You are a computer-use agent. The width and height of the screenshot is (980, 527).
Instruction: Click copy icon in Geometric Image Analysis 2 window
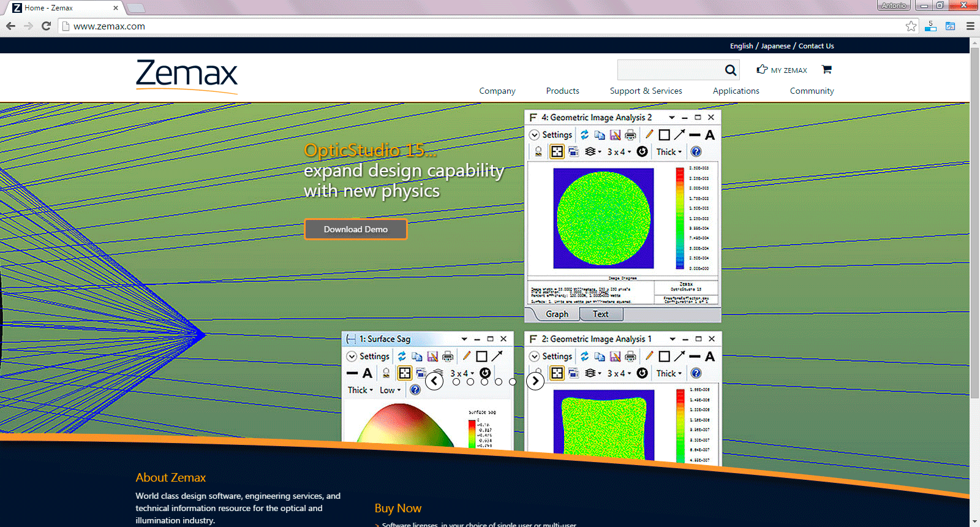point(600,135)
